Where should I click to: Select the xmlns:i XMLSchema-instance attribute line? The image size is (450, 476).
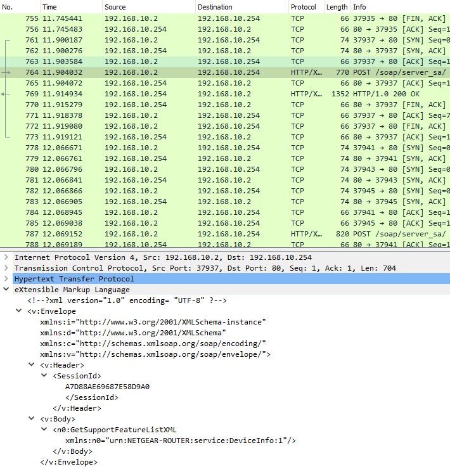[x=153, y=322]
